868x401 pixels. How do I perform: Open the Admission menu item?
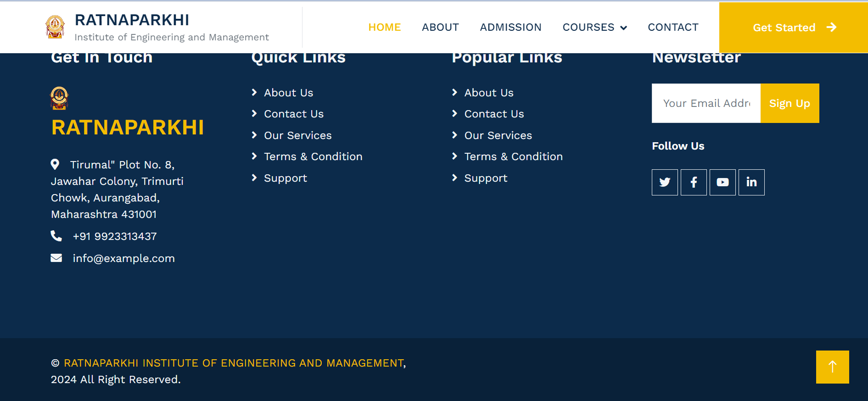(510, 28)
